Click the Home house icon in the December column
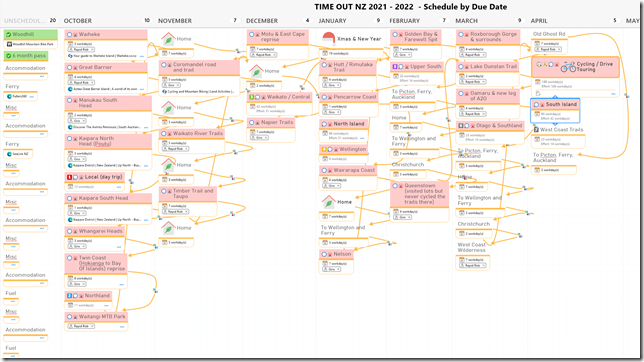Screen dimensions: 644x362 coord(256,71)
